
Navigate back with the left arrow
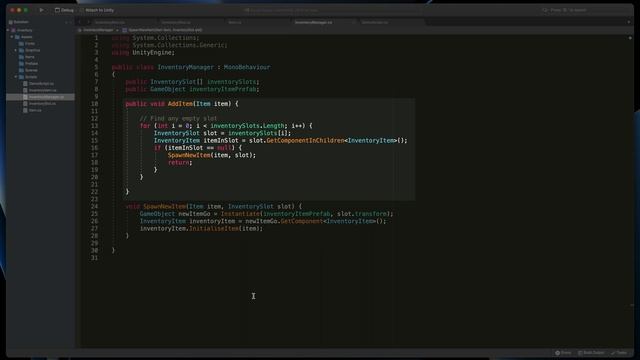pos(81,22)
